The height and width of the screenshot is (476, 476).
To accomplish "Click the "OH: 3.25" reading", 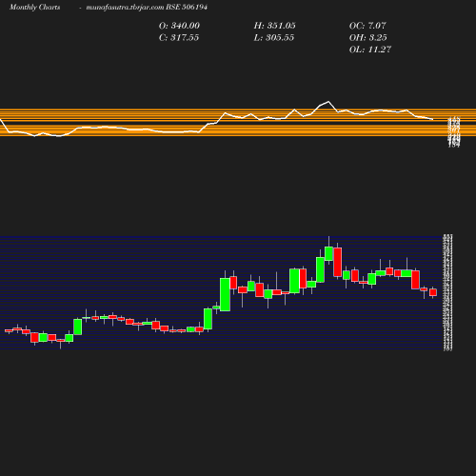I will point(368,37).
